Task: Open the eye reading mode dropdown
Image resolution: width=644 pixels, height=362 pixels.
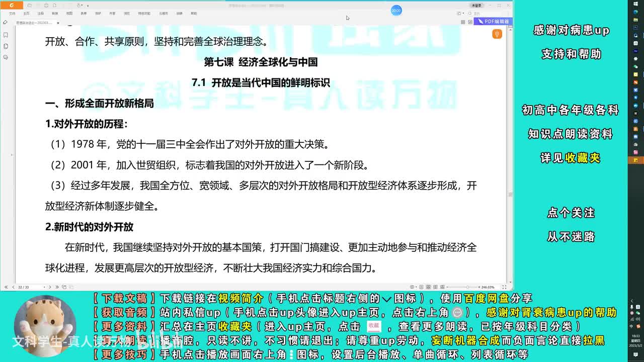Action: [413, 287]
